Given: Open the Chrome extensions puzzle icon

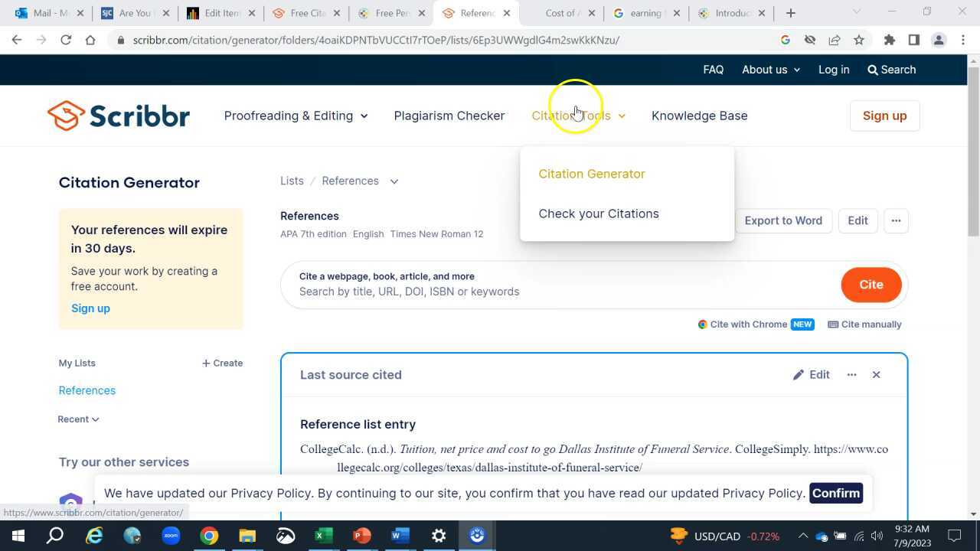Looking at the screenshot, I should coord(889,40).
